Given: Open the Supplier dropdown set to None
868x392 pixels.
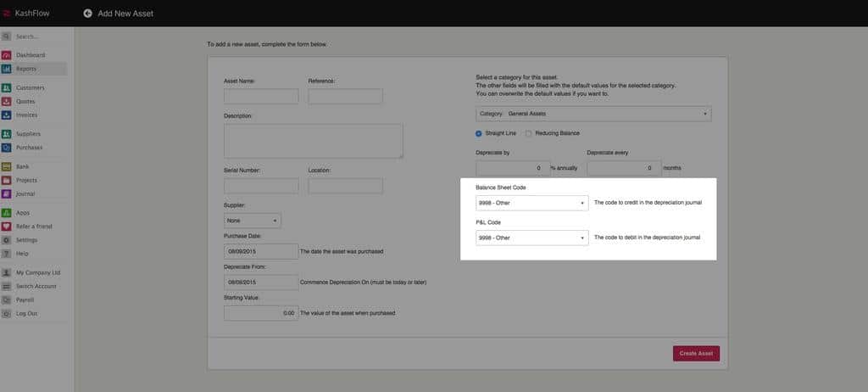Looking at the screenshot, I should click(x=252, y=221).
